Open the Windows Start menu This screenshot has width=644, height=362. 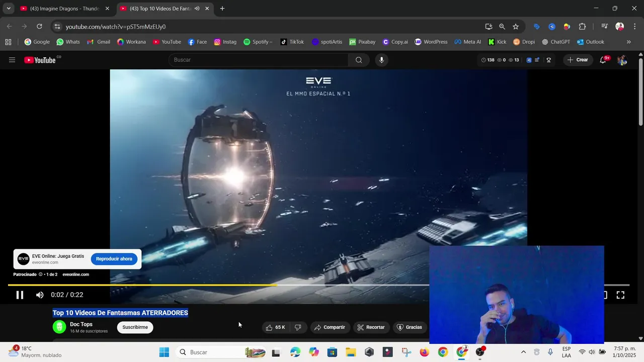(x=164, y=352)
